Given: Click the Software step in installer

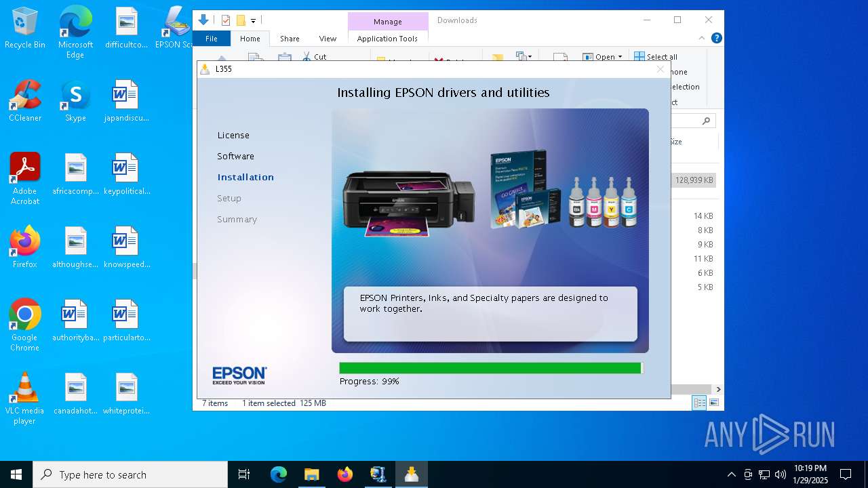Looking at the screenshot, I should (x=235, y=156).
